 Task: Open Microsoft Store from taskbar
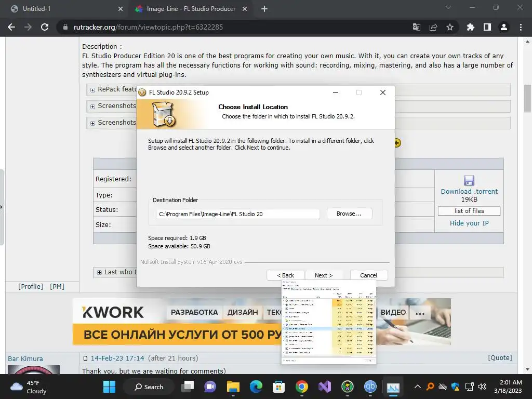(278, 387)
